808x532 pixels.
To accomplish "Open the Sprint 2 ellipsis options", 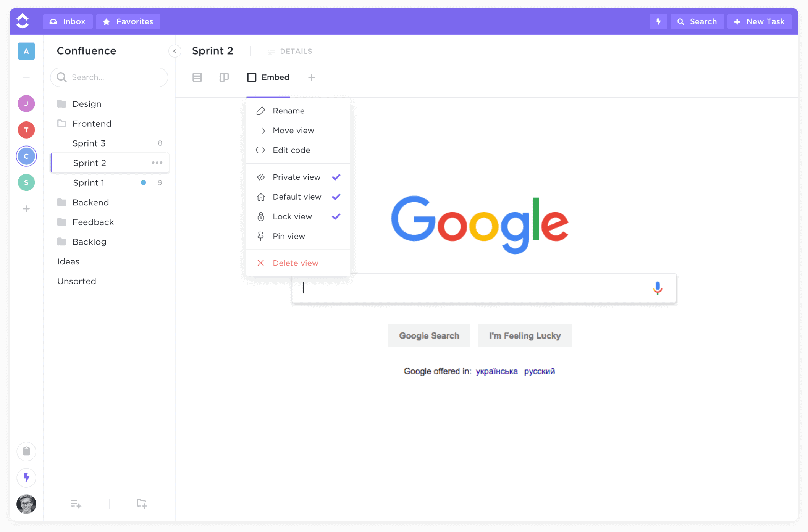I will pyautogui.click(x=157, y=163).
